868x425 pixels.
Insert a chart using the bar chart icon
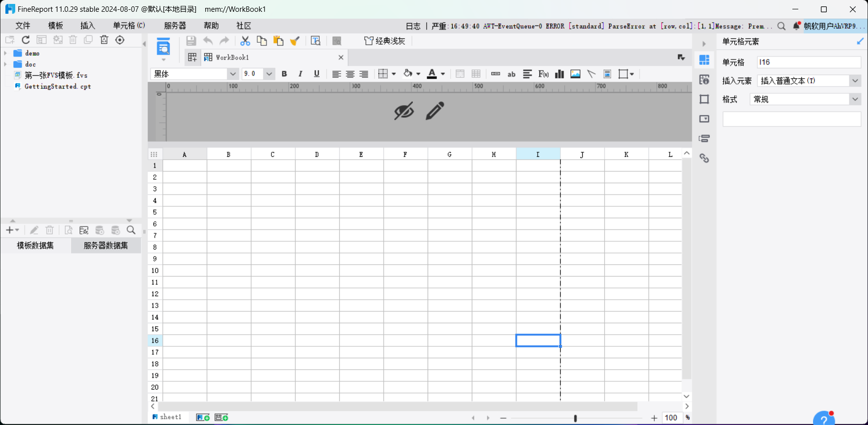(559, 74)
